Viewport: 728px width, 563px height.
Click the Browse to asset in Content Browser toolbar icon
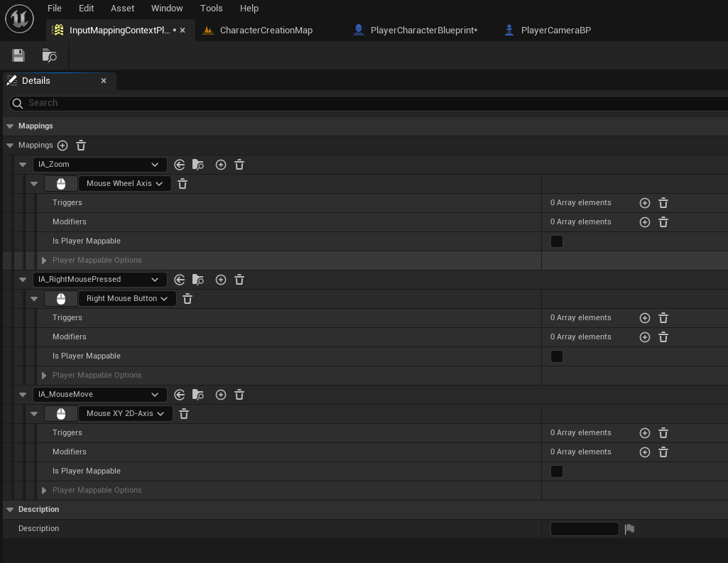[x=49, y=55]
